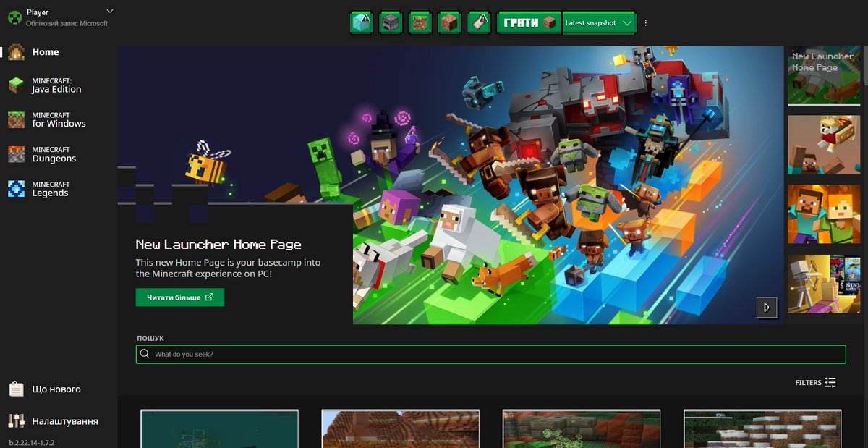Click the play arrow on the banner
This screenshot has width=868, height=448.
pyautogui.click(x=766, y=308)
